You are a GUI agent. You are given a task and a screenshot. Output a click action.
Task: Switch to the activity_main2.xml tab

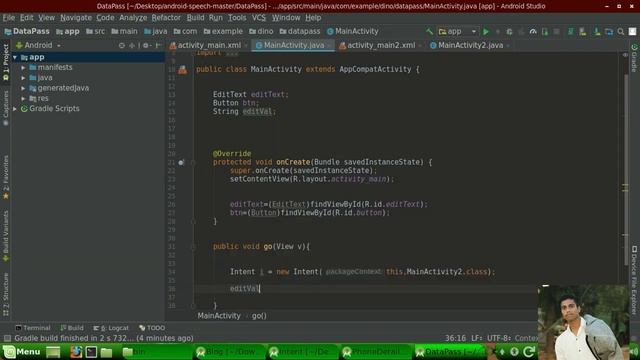(x=377, y=45)
